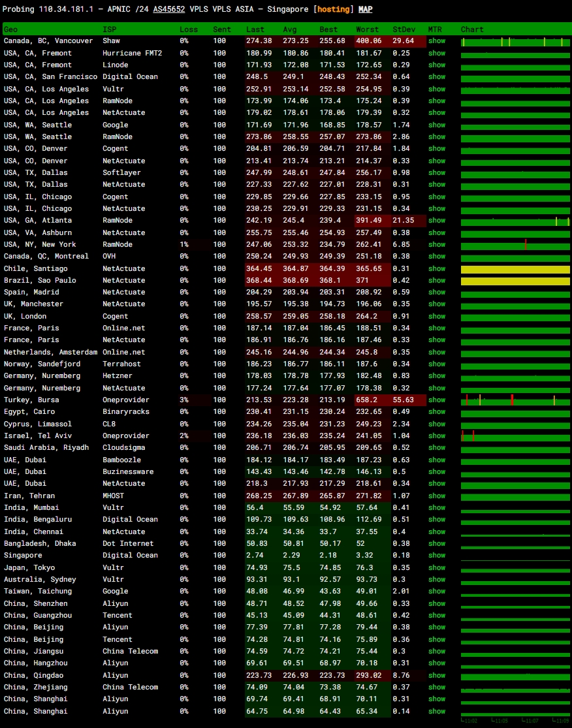
Task: Click the Geo column header
Action: (x=11, y=29)
